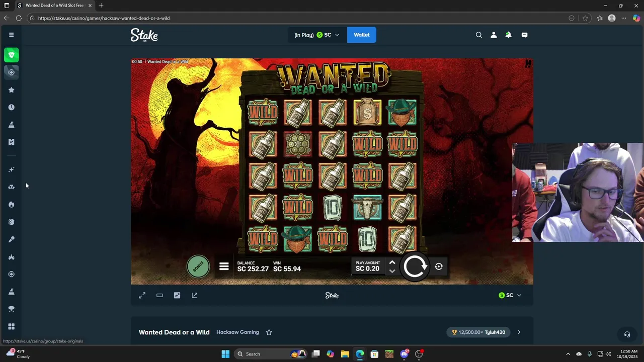Click the blue Wallet button

click(362, 35)
